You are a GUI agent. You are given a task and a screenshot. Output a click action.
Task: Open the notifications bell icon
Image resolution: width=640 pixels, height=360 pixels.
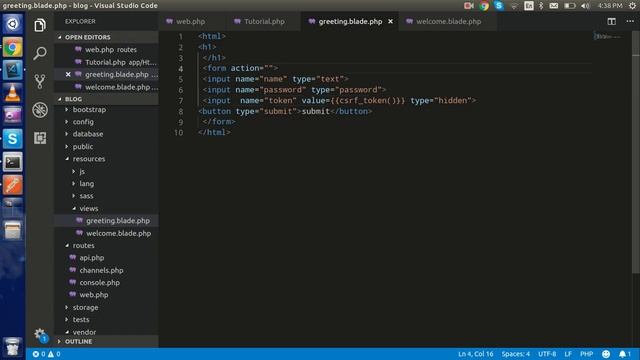(624, 354)
